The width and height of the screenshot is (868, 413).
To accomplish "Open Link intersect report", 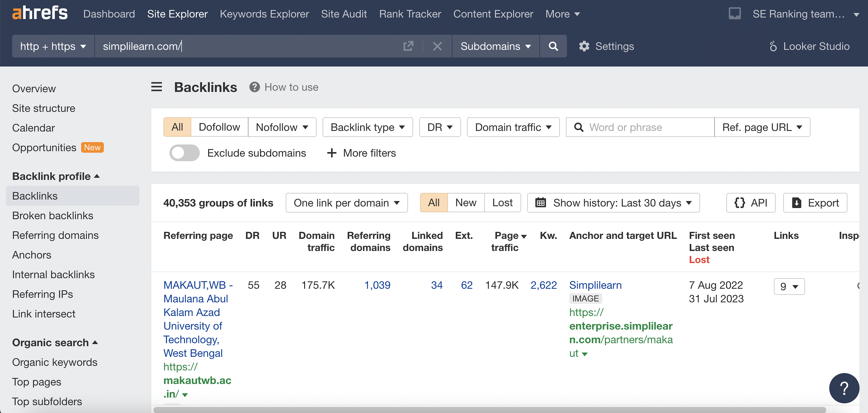I will [44, 314].
